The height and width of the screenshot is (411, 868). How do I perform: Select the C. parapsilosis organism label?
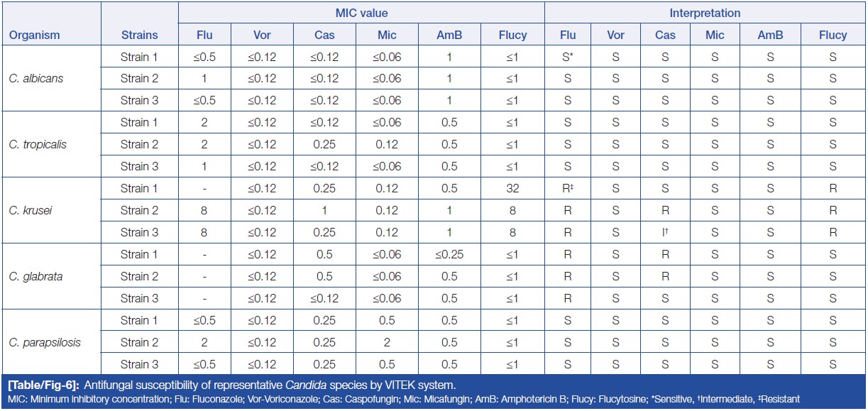tap(44, 342)
